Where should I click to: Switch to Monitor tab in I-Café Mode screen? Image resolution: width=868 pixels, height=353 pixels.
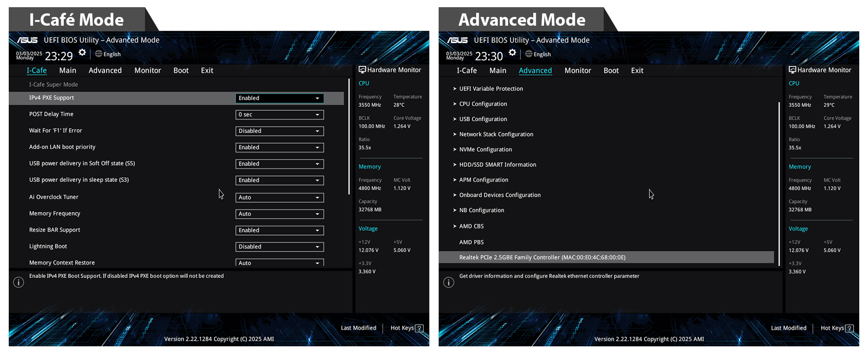(x=148, y=70)
